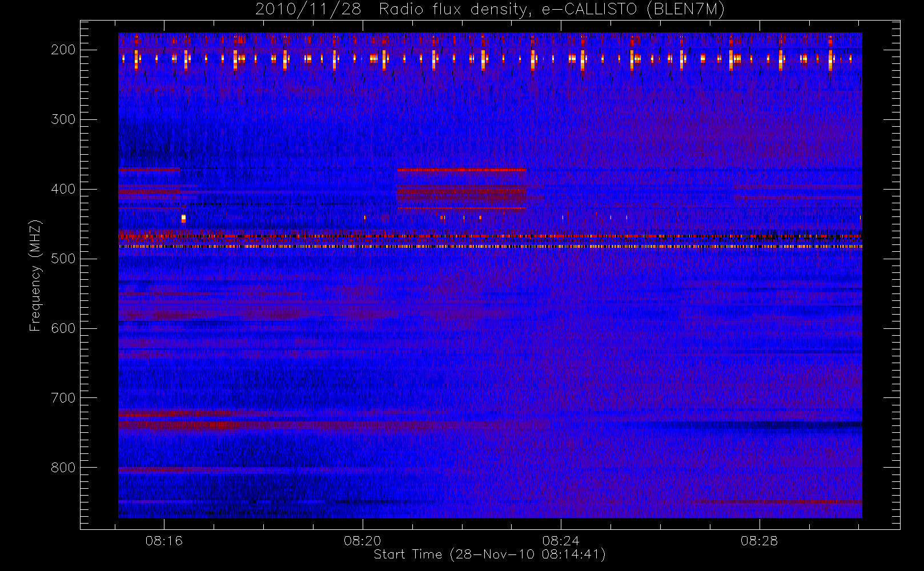Click the 800 frequency tick label

pos(63,468)
